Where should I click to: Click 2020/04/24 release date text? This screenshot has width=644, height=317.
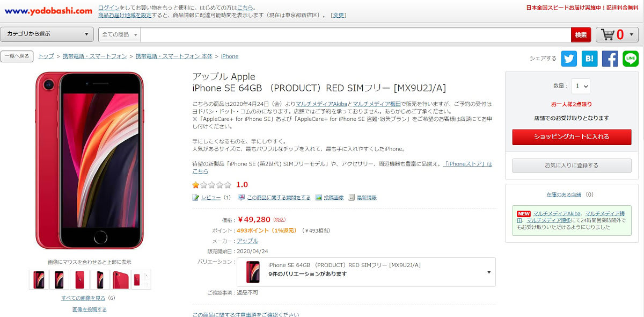pos(252,251)
